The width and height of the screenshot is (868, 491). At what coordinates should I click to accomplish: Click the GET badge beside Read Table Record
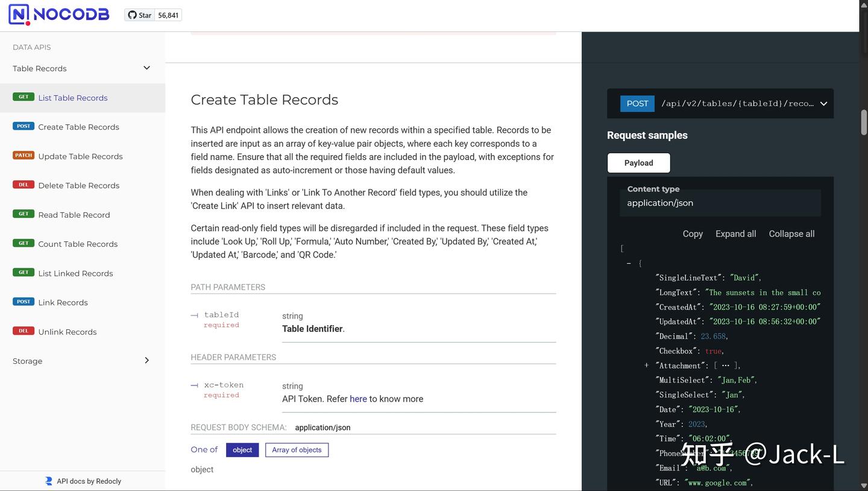(x=24, y=214)
